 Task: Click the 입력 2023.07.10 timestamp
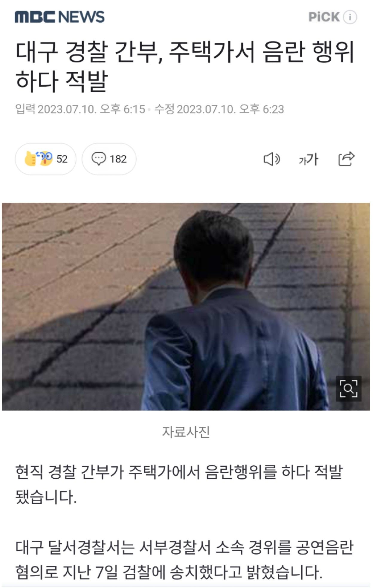80,109
